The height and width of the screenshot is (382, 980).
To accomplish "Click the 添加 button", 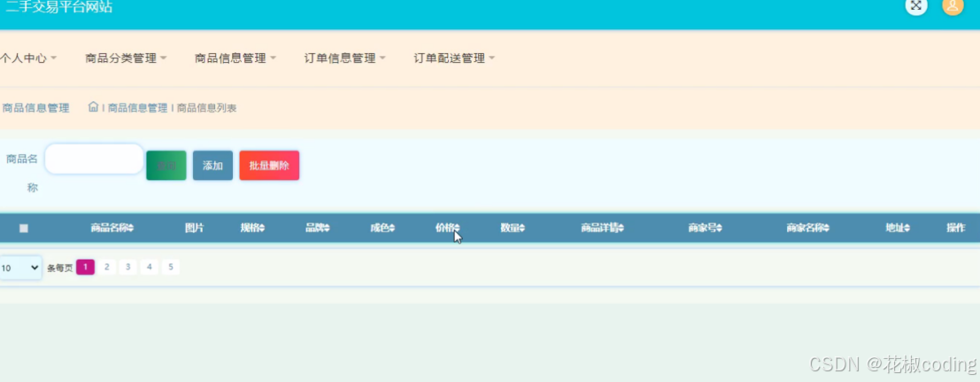I will click(212, 166).
